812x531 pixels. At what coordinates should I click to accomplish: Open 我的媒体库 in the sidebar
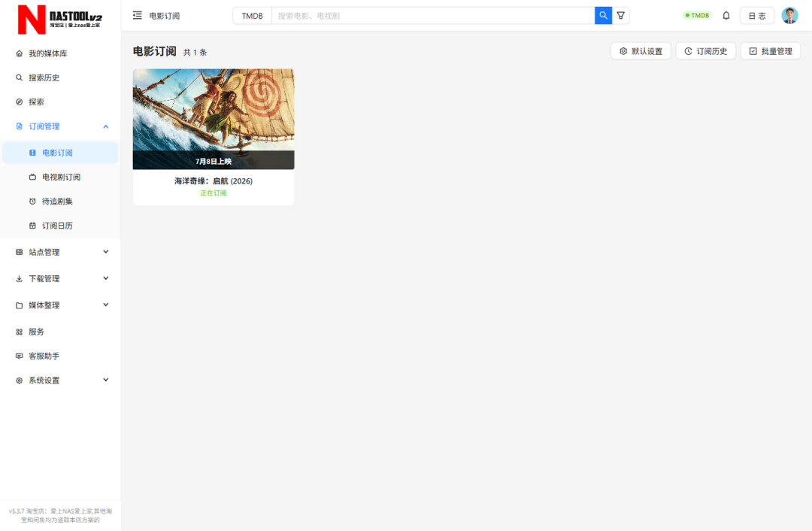(x=60, y=53)
